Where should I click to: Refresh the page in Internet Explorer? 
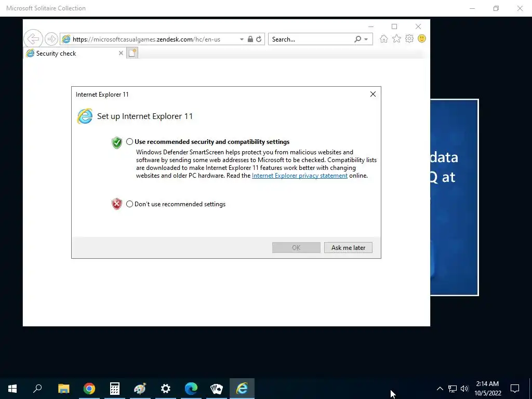point(259,39)
